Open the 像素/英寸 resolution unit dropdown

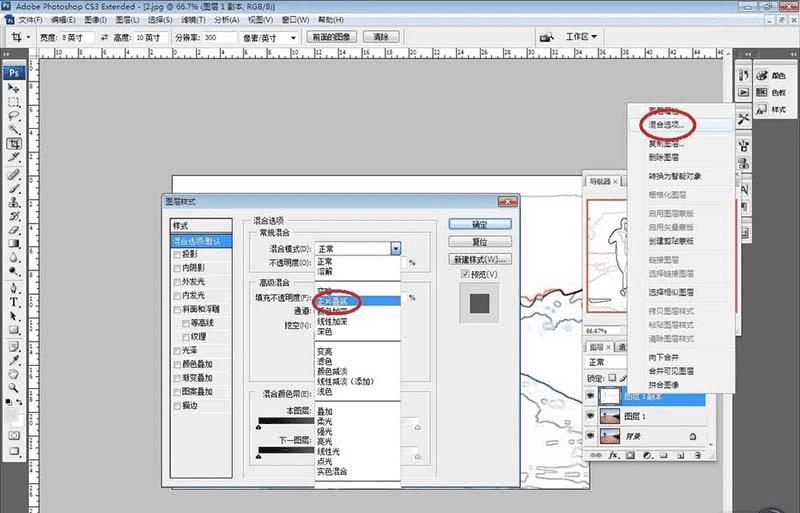[293, 38]
